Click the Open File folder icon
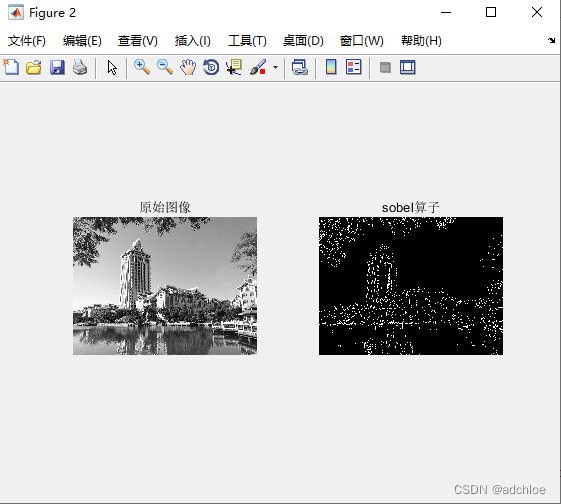Screen dimensions: 561x504 pos(34,67)
